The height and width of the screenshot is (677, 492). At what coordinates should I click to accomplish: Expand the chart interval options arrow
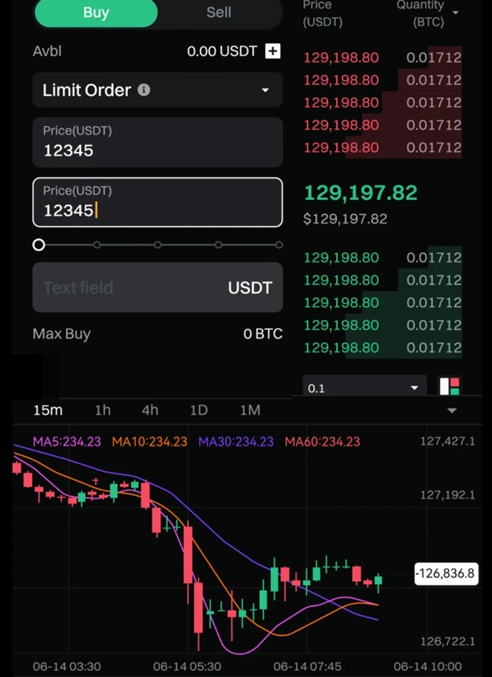coord(452,410)
